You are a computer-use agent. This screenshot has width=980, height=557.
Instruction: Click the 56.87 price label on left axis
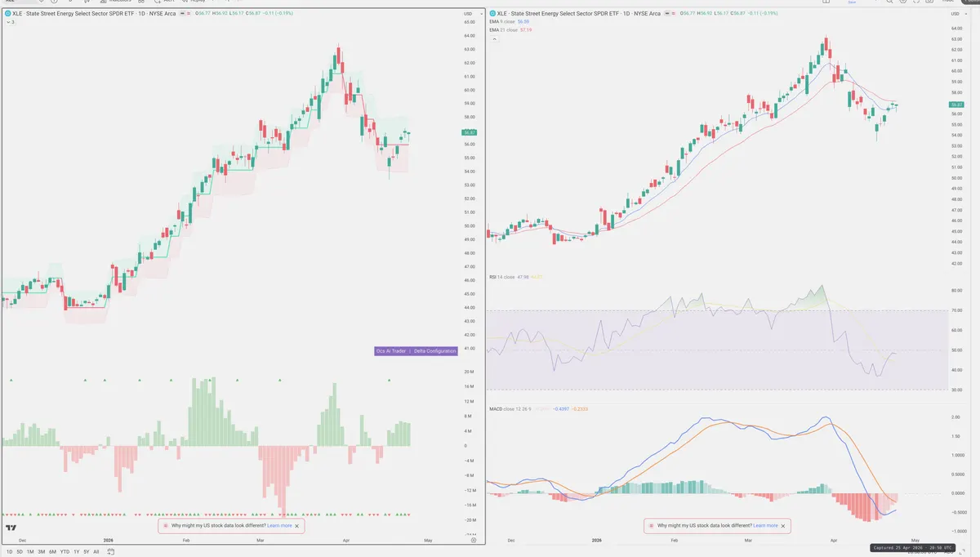click(470, 132)
